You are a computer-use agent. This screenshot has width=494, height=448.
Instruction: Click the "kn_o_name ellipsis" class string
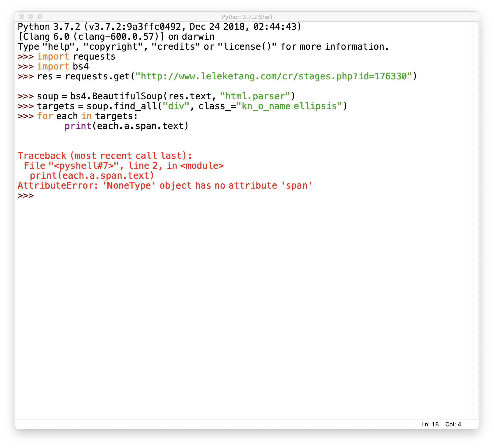pyautogui.click(x=289, y=106)
